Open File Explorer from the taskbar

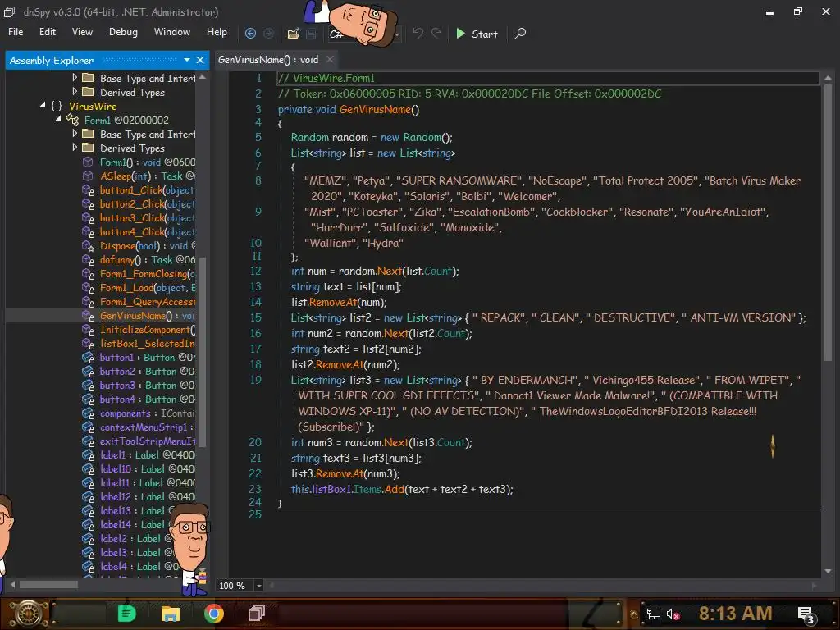click(171, 614)
